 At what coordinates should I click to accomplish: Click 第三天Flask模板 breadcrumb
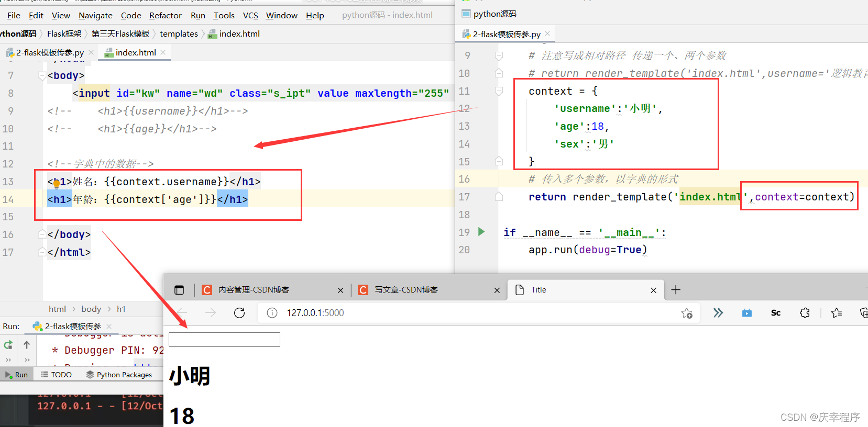(120, 33)
